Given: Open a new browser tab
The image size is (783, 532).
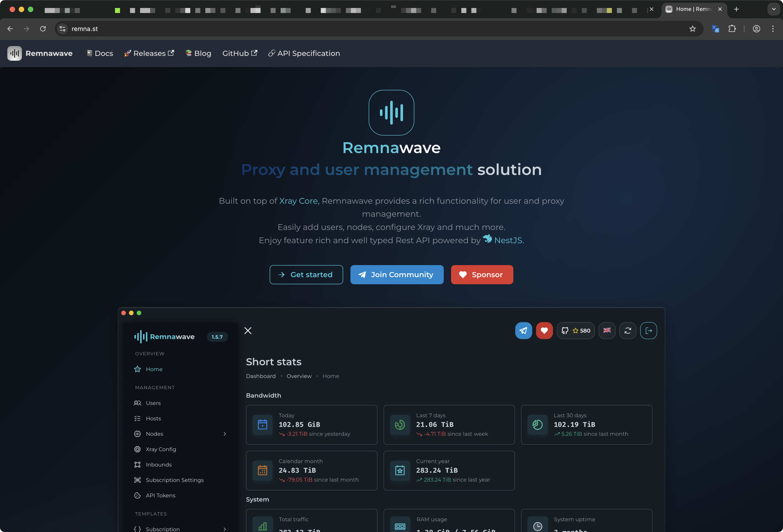Looking at the screenshot, I should 736,9.
